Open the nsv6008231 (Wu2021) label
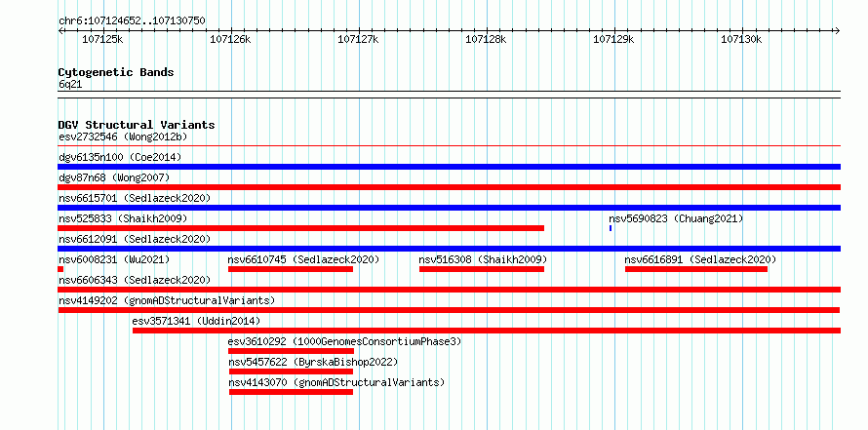The image size is (868, 430). tap(114, 259)
